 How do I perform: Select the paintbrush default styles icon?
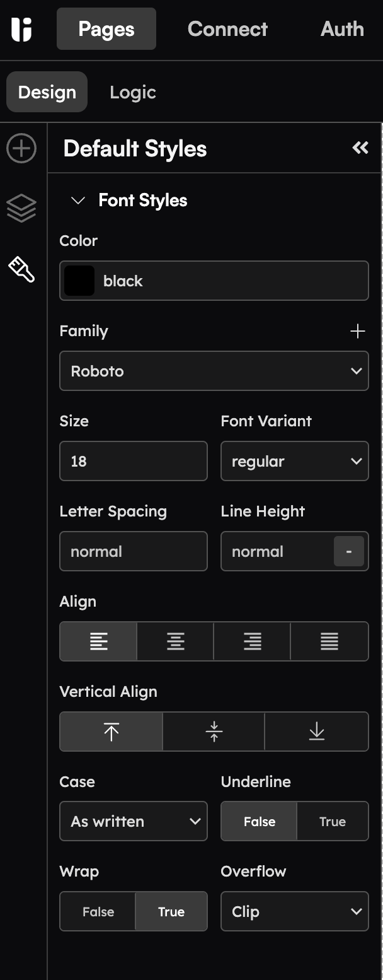click(21, 269)
